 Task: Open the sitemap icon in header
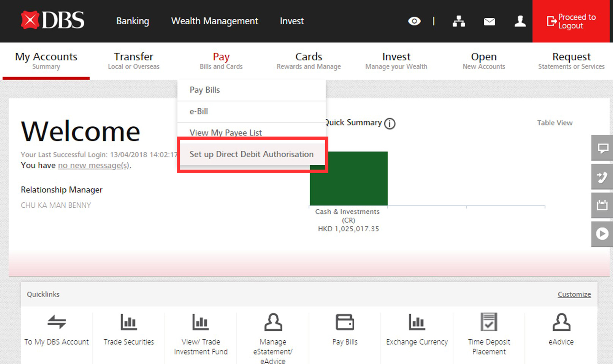(458, 21)
